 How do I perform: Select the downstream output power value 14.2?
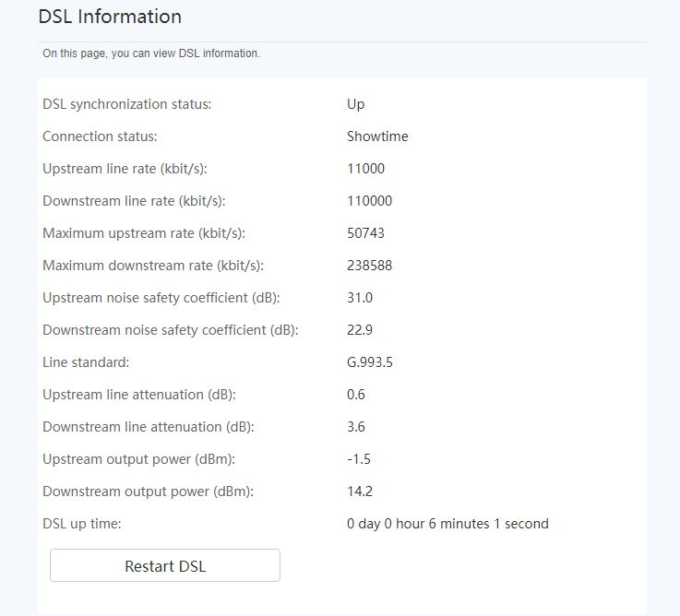360,492
